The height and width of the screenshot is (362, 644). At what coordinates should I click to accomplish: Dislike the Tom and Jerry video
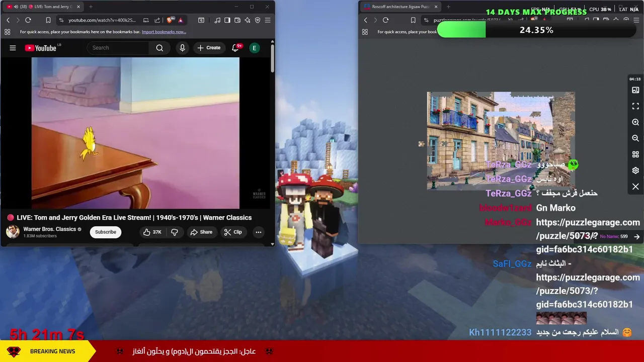[x=175, y=232]
